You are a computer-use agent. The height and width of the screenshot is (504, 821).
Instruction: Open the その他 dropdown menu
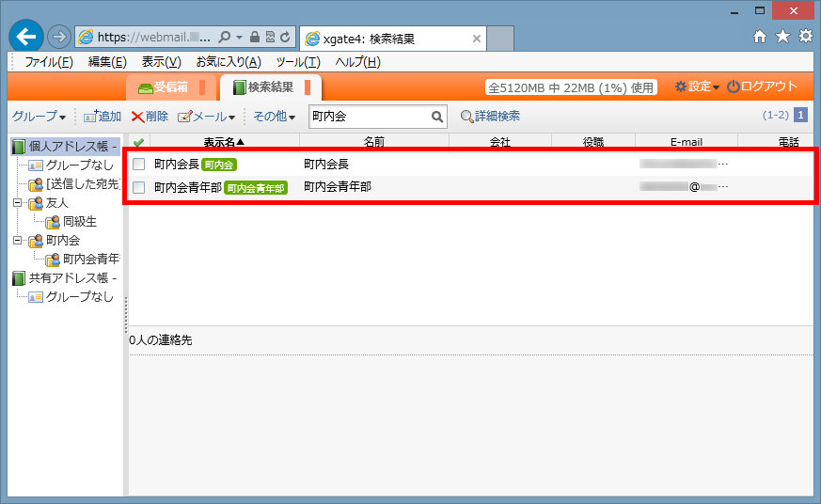point(274,117)
